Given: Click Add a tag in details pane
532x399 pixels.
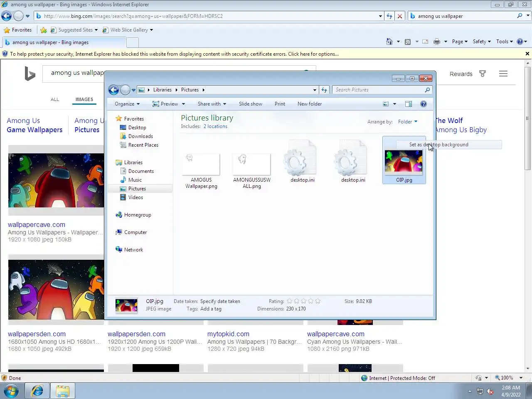Looking at the screenshot, I should pyautogui.click(x=211, y=309).
